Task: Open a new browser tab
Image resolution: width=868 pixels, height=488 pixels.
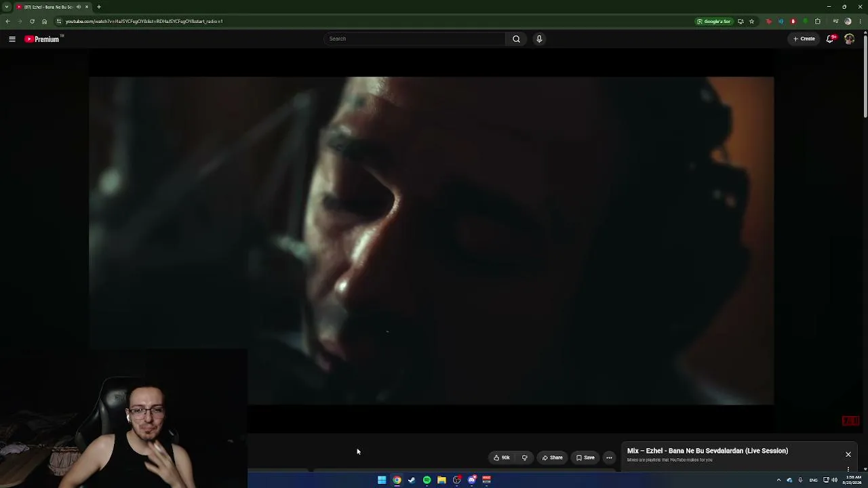Action: [99, 7]
